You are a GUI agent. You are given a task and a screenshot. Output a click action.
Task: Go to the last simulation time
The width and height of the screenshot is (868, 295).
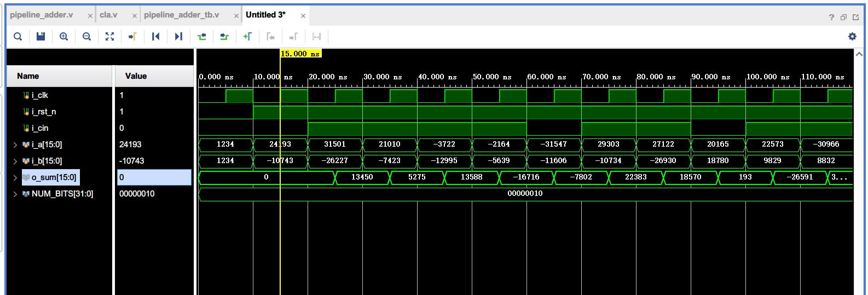point(178,37)
